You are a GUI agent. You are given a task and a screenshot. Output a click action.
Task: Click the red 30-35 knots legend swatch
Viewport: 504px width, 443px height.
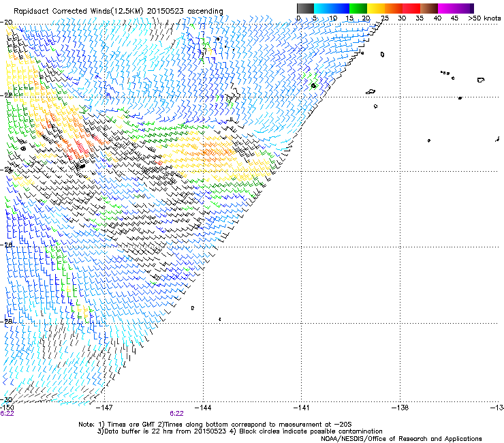click(x=411, y=8)
